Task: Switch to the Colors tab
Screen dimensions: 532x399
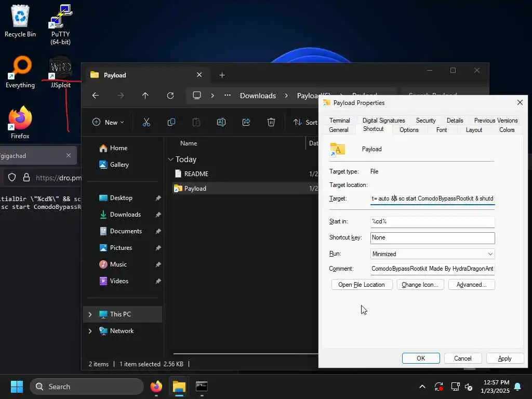Action: click(507, 130)
